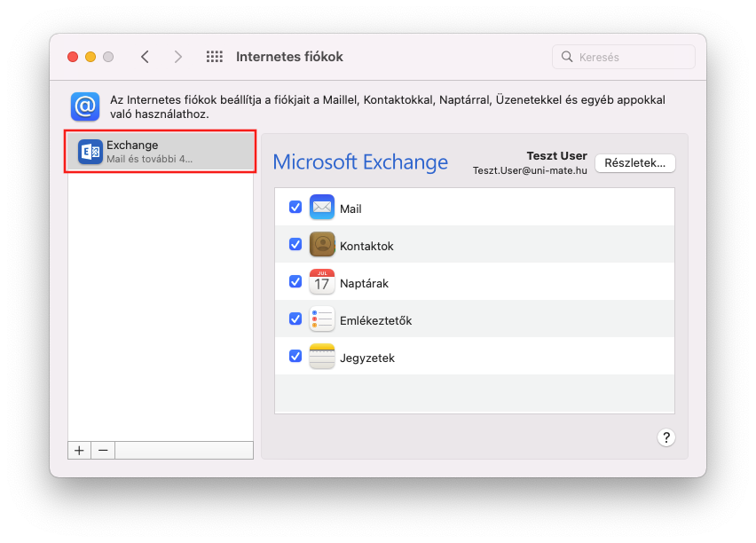Click in the Keresés search field

tap(630, 57)
